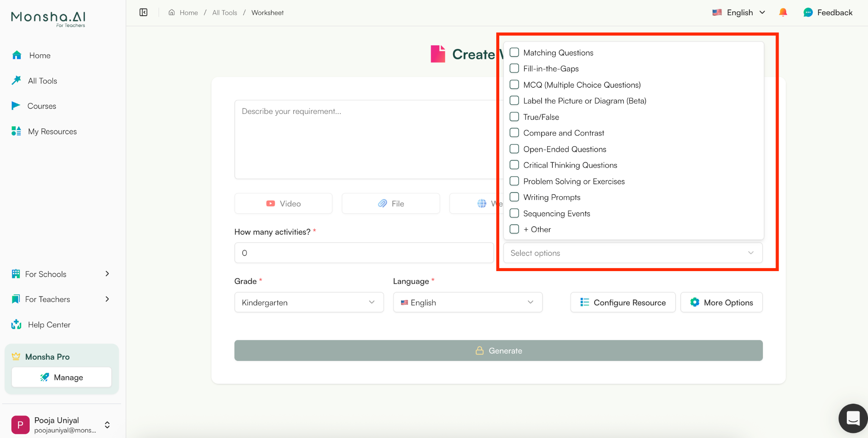Click the US flag language icon in header
The height and width of the screenshot is (438, 868).
(717, 12)
